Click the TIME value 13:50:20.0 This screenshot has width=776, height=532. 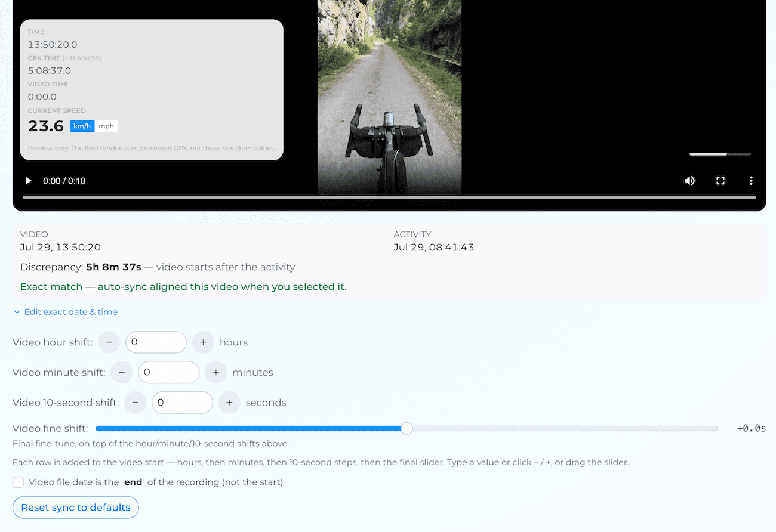tap(53, 45)
